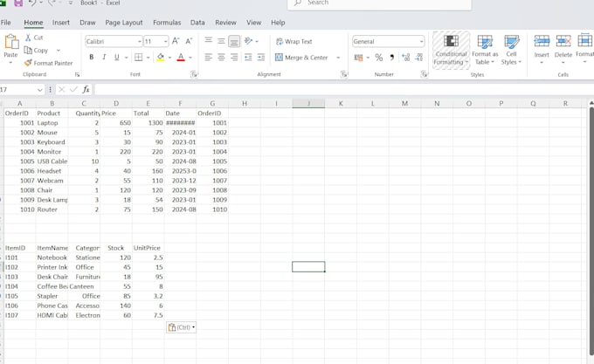Click the Insert Function fx icon
This screenshot has width=594, height=364.
(86, 89)
